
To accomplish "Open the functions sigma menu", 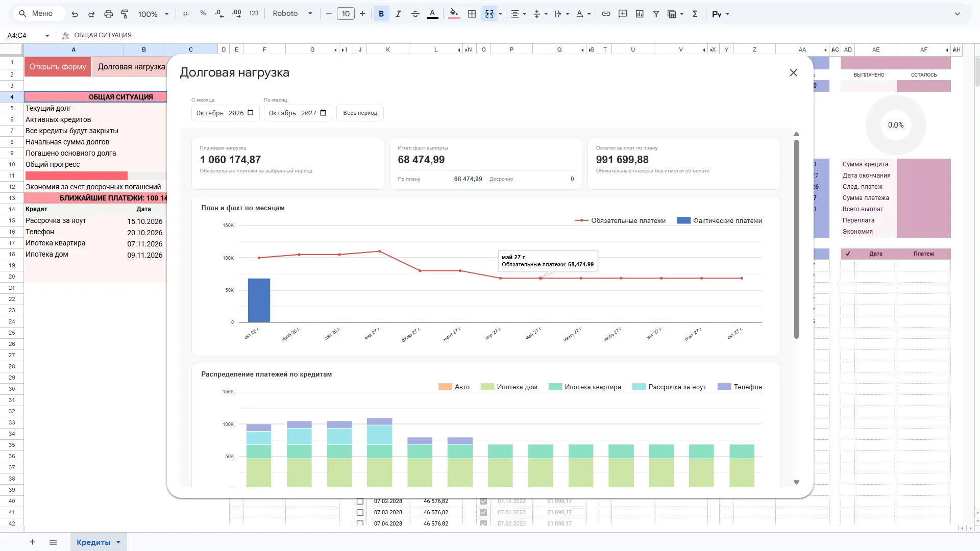I will click(x=695, y=14).
